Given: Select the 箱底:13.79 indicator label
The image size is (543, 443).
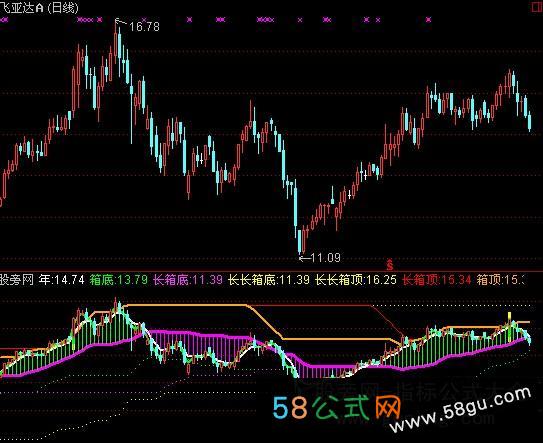Looking at the screenshot, I should (x=118, y=280).
